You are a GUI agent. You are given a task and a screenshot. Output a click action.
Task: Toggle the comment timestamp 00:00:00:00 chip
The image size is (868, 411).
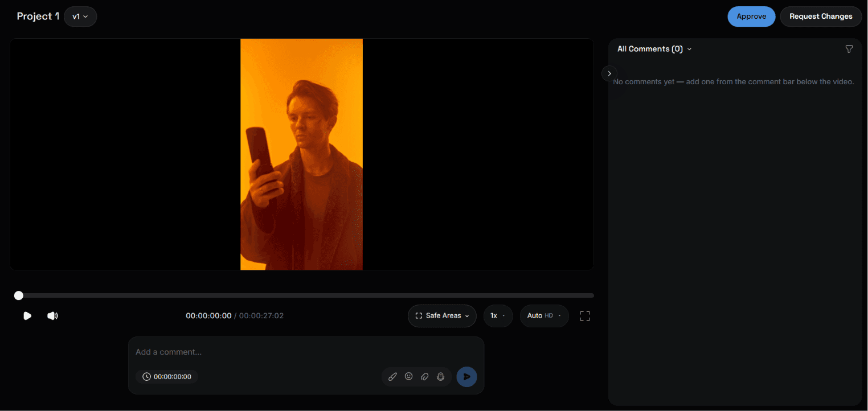point(167,377)
